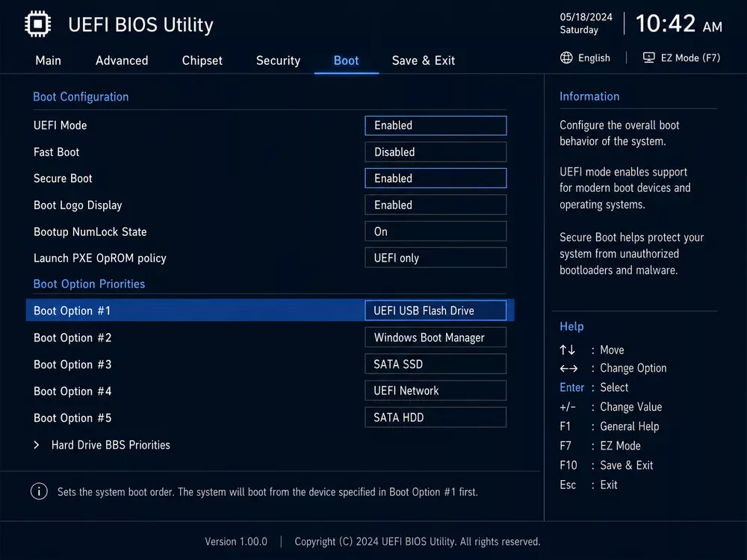Click the BIOS chip logo icon
This screenshot has height=560, width=747.
37,24
